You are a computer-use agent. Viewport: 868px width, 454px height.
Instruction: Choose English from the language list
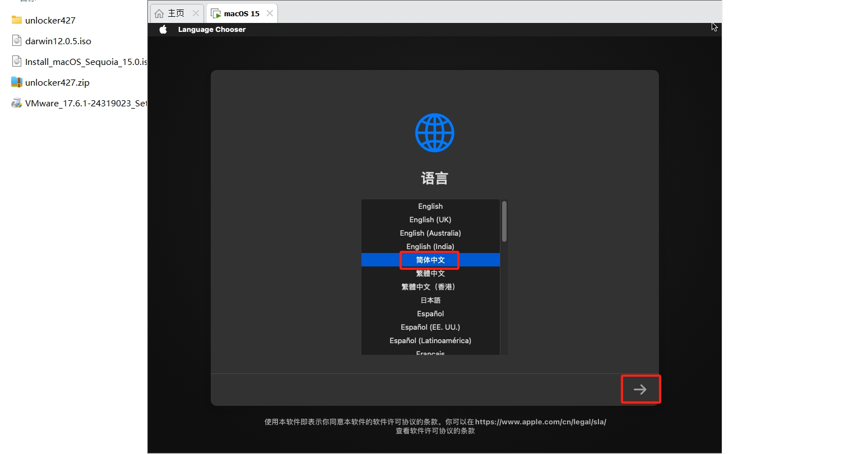click(430, 207)
